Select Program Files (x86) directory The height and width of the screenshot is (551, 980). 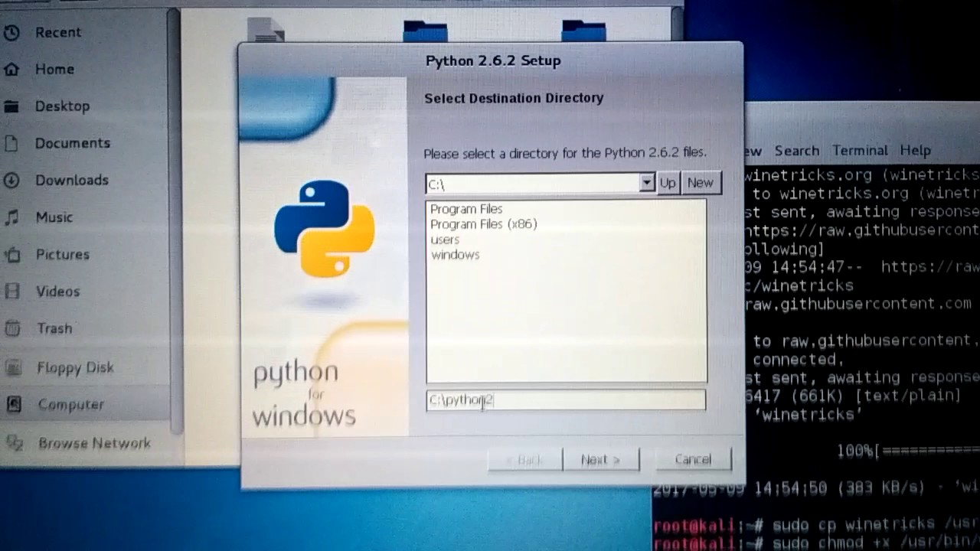(x=484, y=224)
